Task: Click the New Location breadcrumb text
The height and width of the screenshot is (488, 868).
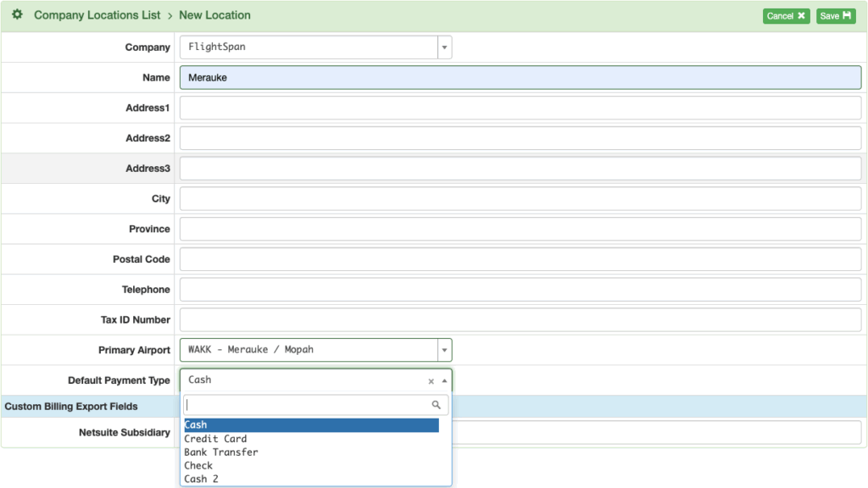Action: pos(214,15)
